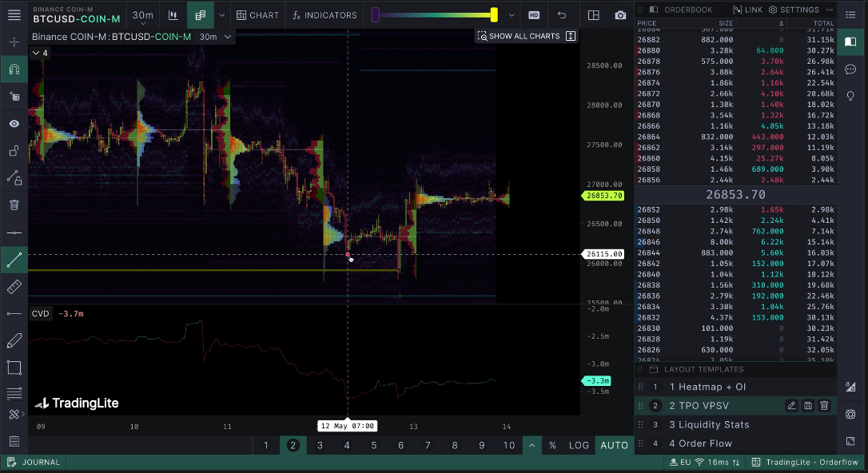Click the purple heatmap slider lower handle
This screenshot has width=868, height=473.
376,15
